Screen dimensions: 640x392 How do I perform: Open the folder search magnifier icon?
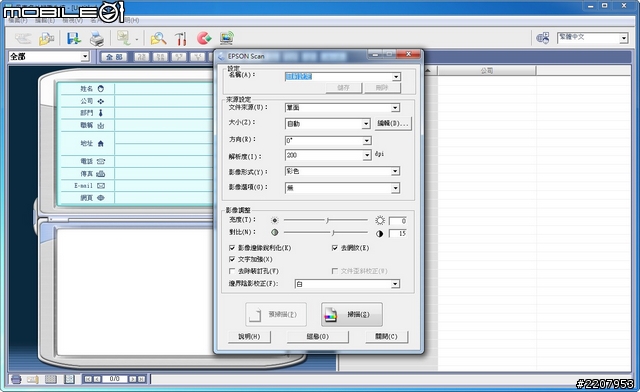coord(158,39)
